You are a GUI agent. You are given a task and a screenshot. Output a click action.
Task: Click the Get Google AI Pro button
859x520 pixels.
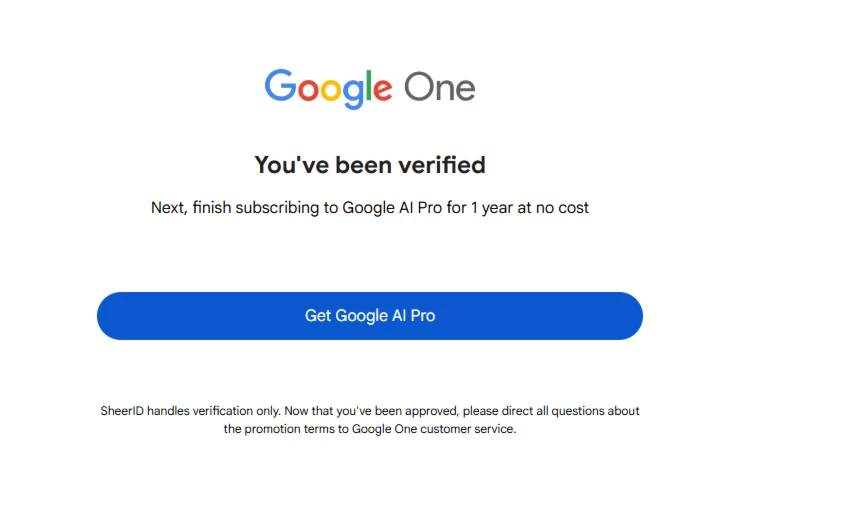click(370, 316)
